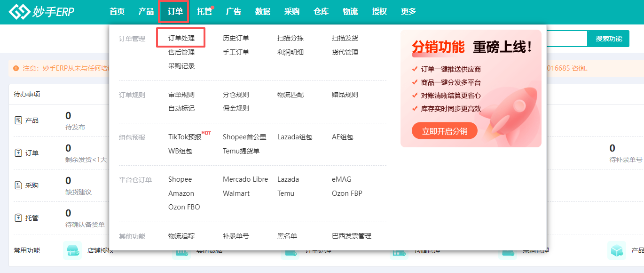Click the 妙手ERP logo
The image size is (644, 273).
41,12
